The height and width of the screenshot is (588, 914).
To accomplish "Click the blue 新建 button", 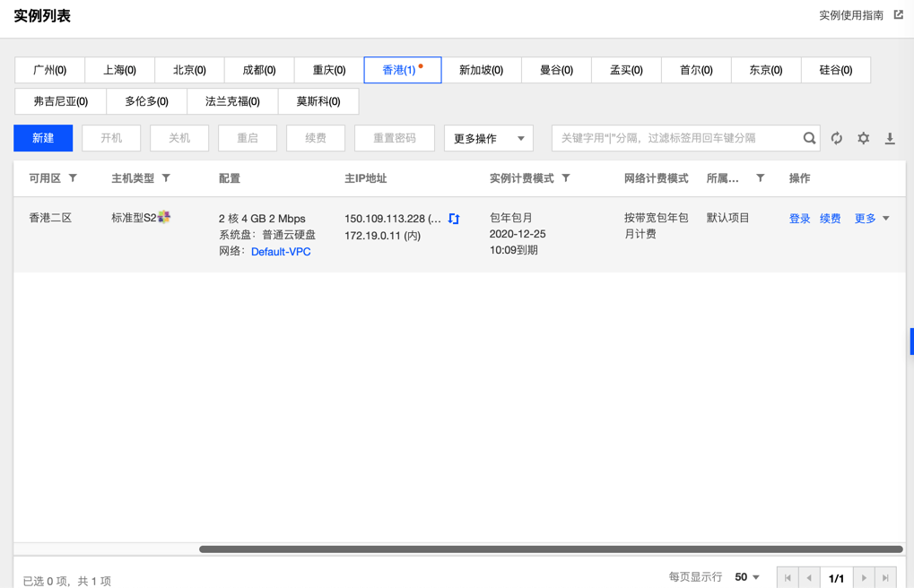I will point(43,138).
